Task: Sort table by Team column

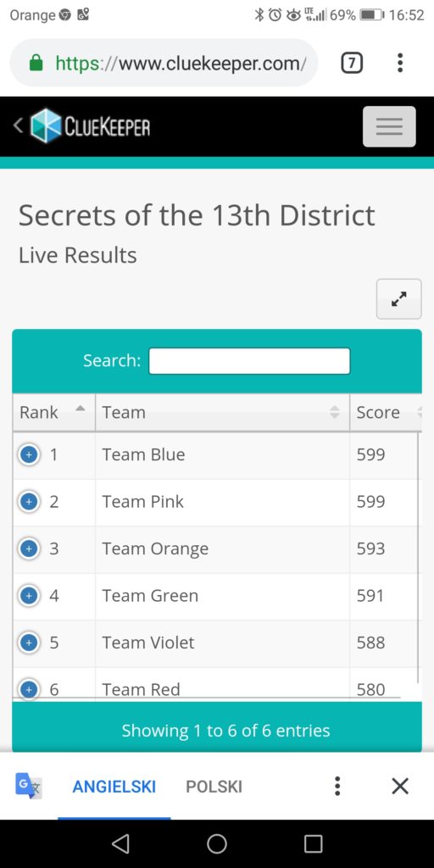Action: point(223,413)
